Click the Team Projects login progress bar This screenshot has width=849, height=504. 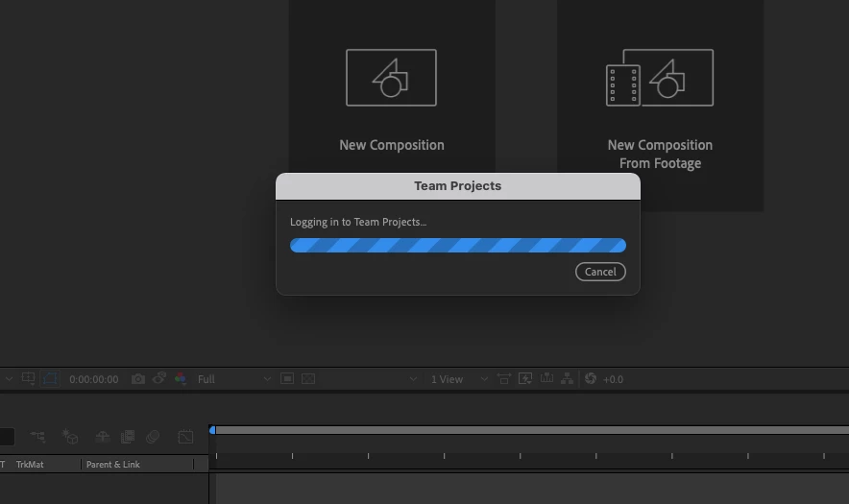coord(457,245)
